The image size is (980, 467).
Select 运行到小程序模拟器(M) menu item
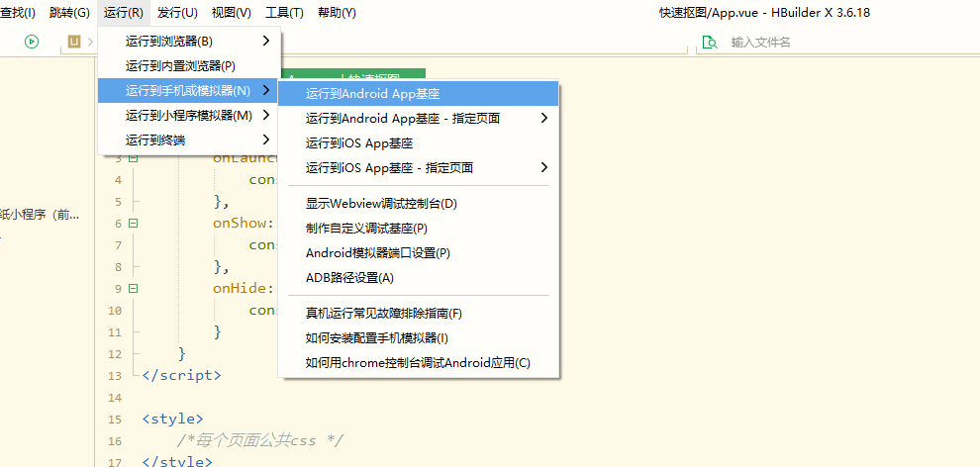click(189, 115)
